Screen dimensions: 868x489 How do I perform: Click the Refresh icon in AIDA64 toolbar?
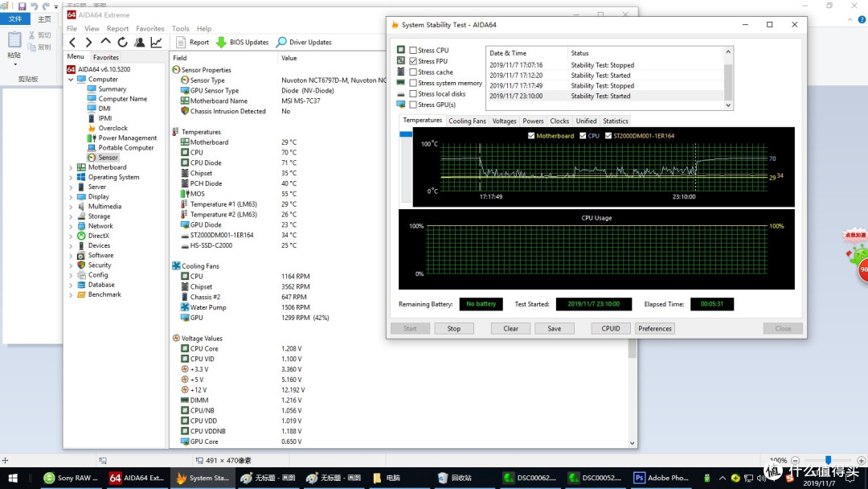122,42
